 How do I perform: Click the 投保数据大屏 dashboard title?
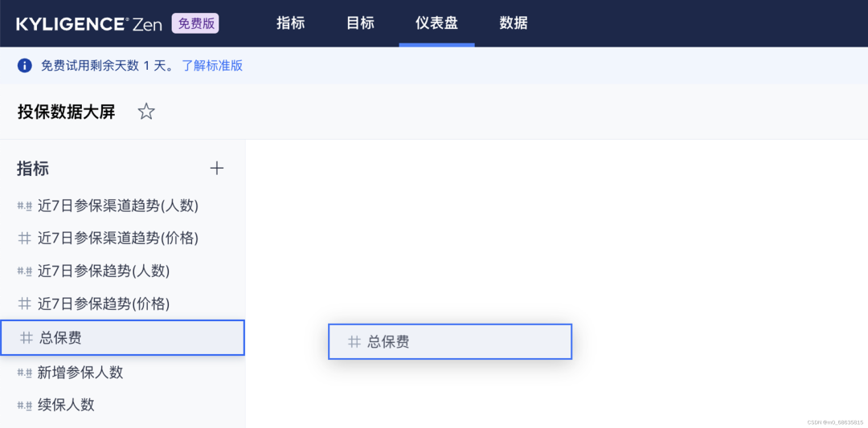[67, 112]
